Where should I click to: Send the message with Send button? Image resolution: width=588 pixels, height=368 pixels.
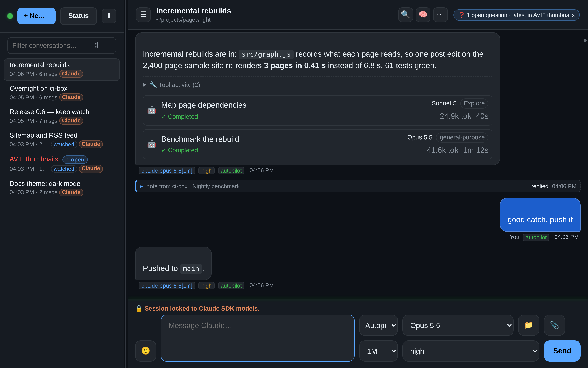[562, 351]
